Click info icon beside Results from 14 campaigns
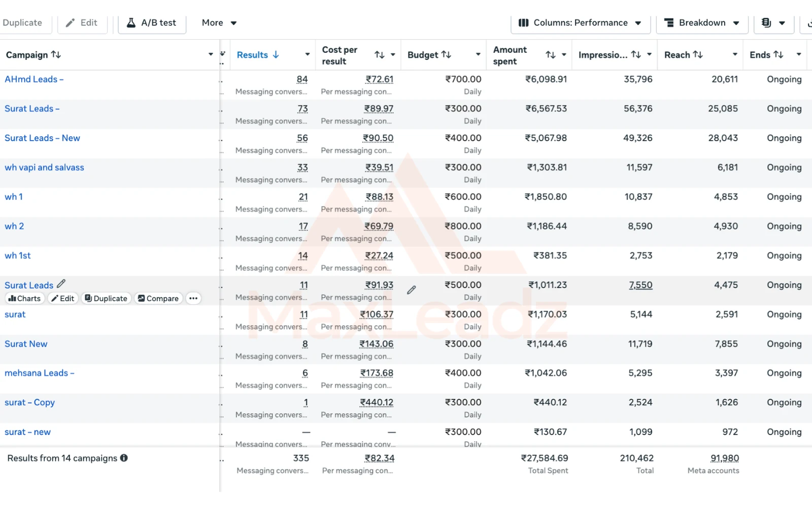812x508 pixels. 124,458
